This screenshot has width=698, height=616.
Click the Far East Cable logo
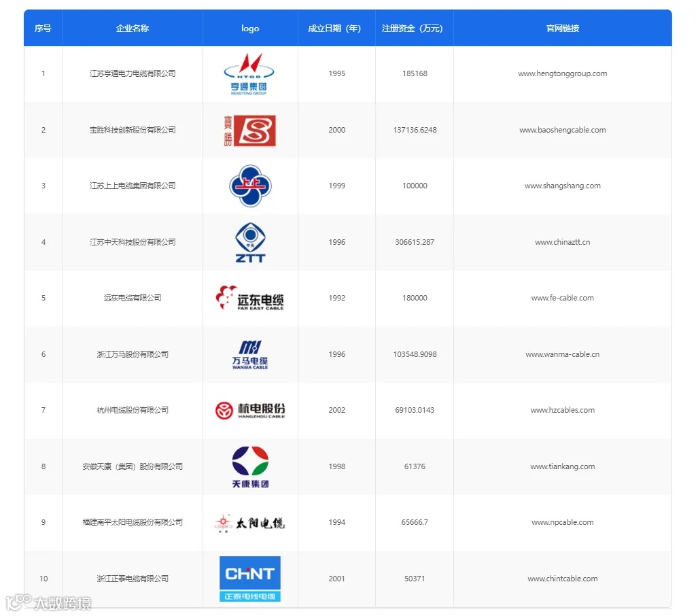click(249, 298)
